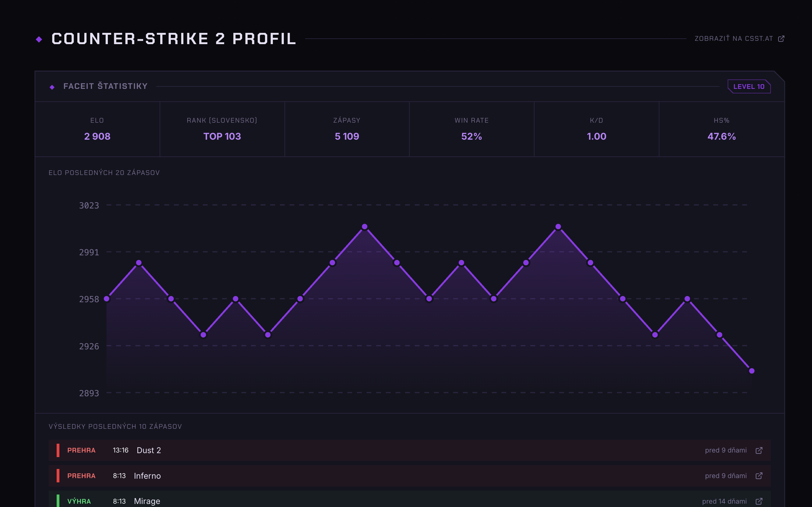Click the green VÝHRA indicator bar on Mirage

click(x=59, y=501)
